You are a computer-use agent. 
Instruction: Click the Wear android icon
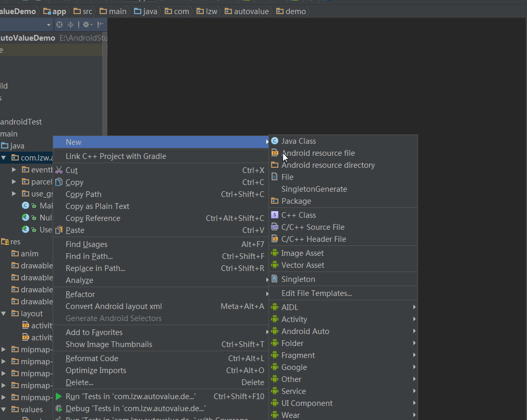coord(275,415)
